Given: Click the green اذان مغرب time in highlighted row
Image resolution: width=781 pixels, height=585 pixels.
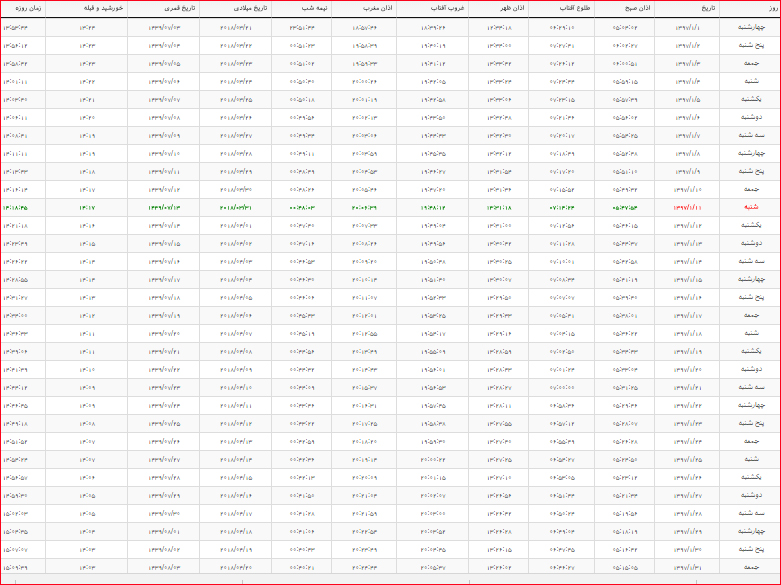Looking at the screenshot, I should [x=364, y=207].
